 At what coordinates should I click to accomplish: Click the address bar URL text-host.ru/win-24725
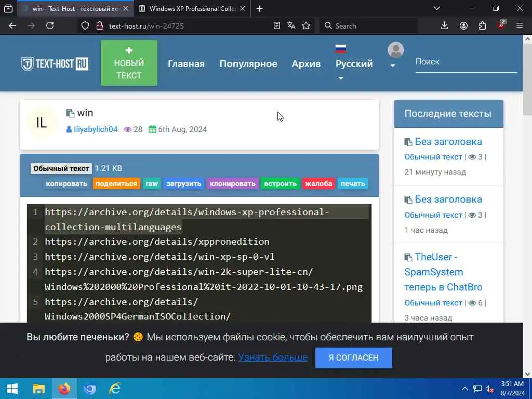coord(146,26)
